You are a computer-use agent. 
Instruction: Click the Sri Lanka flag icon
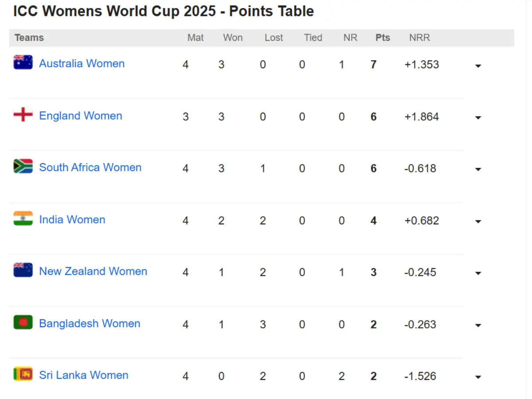coord(23,374)
